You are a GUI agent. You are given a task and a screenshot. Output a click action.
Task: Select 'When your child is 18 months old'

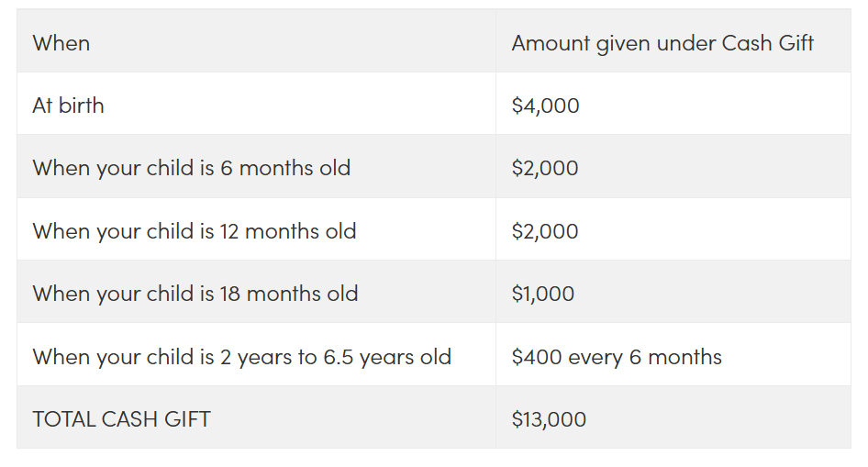click(195, 294)
